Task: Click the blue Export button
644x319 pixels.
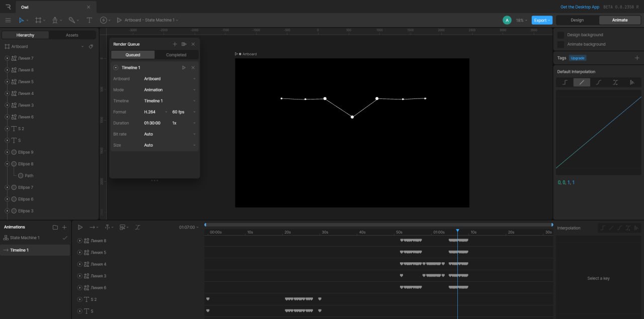Action: tap(541, 20)
